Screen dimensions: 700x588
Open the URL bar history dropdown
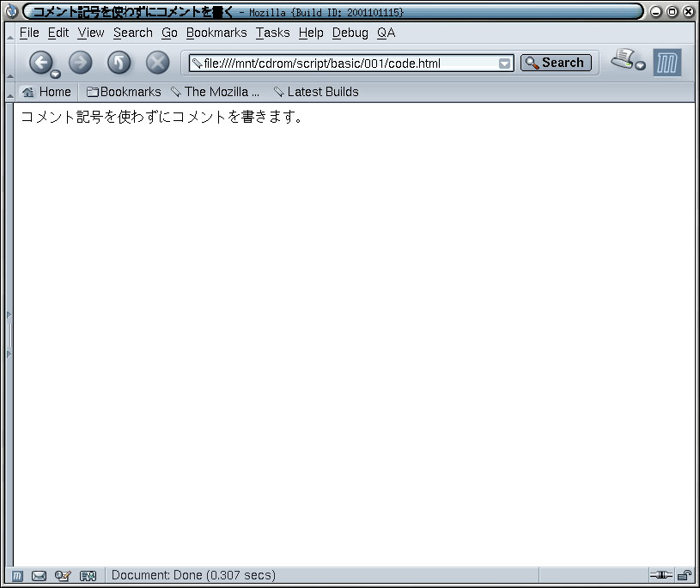point(504,64)
